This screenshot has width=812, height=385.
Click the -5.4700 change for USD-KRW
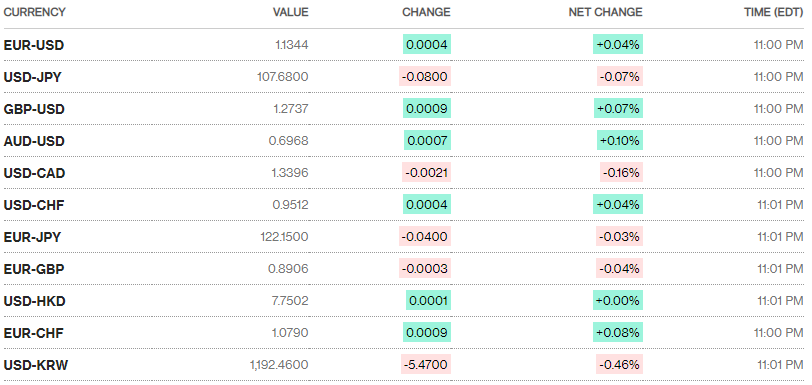[426, 365]
